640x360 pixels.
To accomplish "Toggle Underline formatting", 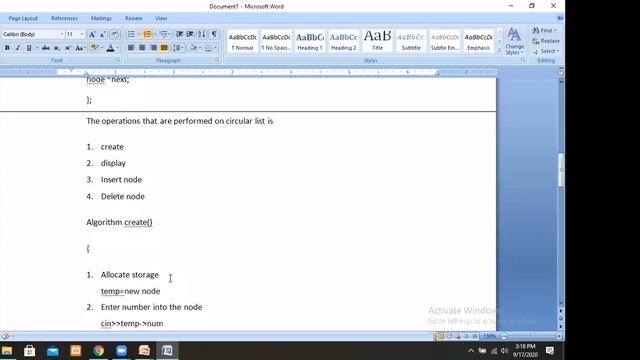I will click(x=29, y=48).
